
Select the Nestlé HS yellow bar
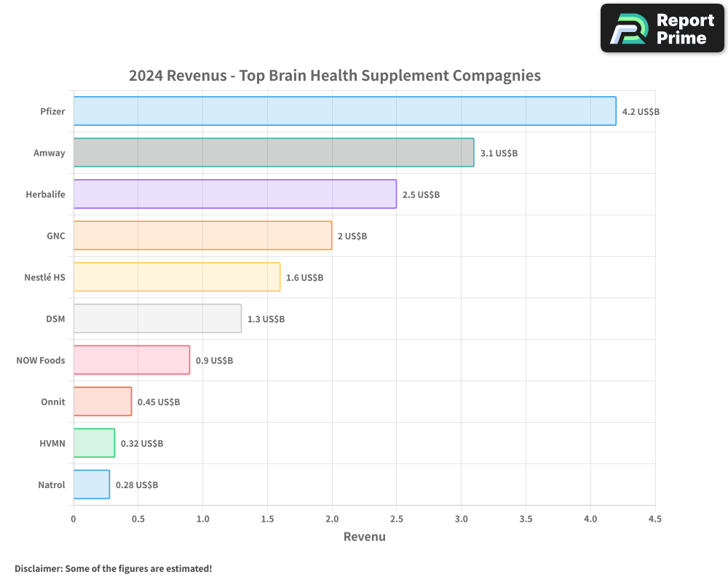(x=176, y=277)
